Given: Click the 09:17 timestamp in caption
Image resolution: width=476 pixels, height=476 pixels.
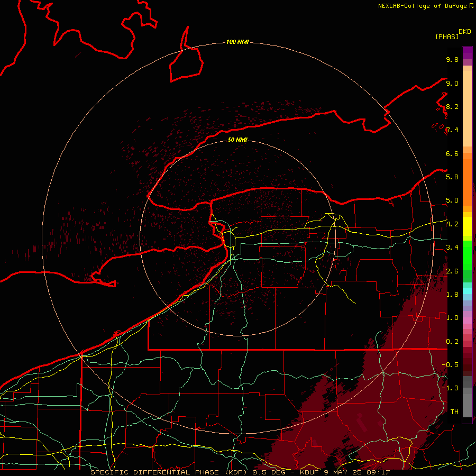Looking at the screenshot, I should click(379, 472).
